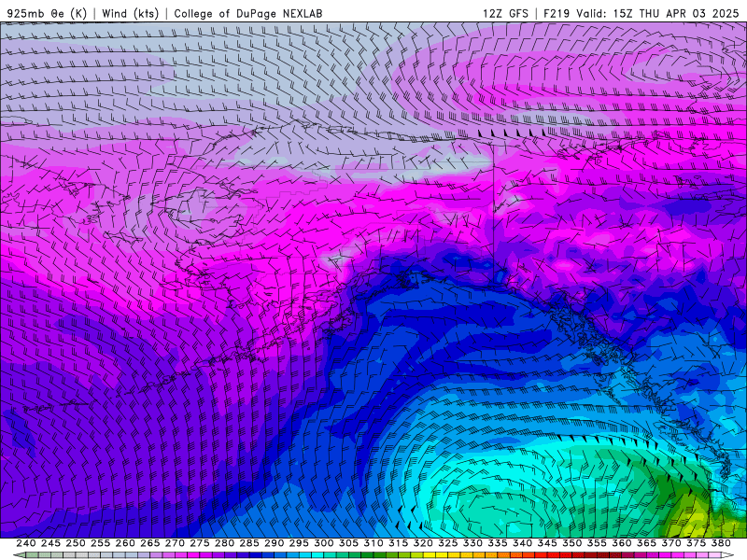Select the 245 value on the legend scale
Image resolution: width=747 pixels, height=560 pixels.
click(50, 543)
